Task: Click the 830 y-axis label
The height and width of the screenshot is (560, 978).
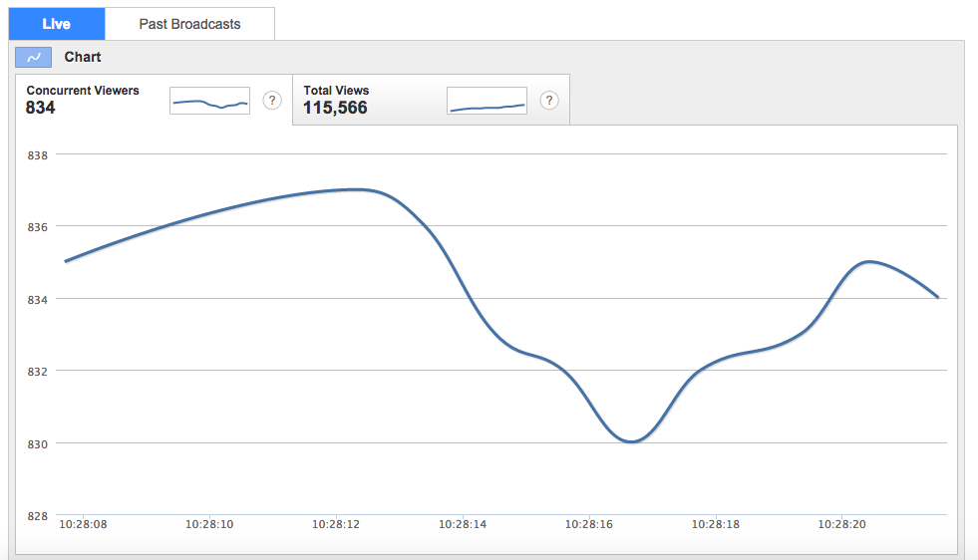Action: (x=38, y=444)
